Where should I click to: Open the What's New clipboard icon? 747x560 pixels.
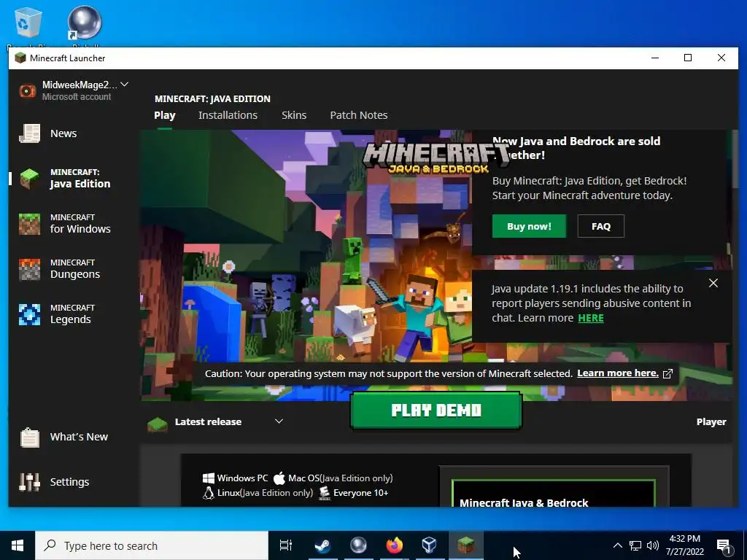point(29,437)
